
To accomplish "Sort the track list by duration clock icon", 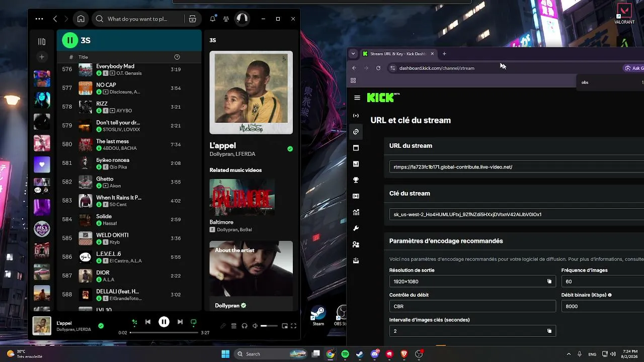I will (x=177, y=57).
